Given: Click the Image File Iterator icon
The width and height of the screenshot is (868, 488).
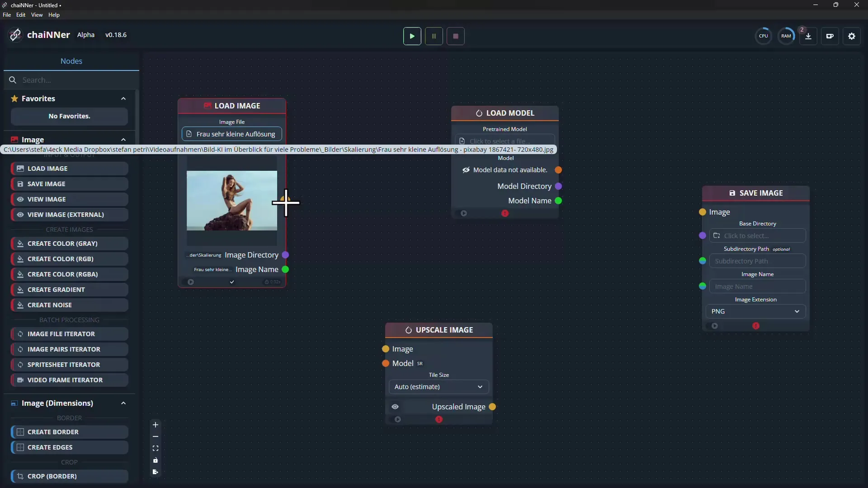Looking at the screenshot, I should click(x=20, y=333).
